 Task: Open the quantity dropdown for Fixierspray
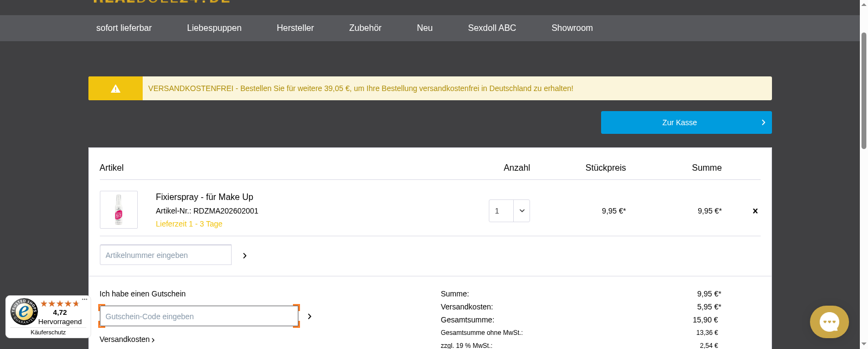point(521,211)
